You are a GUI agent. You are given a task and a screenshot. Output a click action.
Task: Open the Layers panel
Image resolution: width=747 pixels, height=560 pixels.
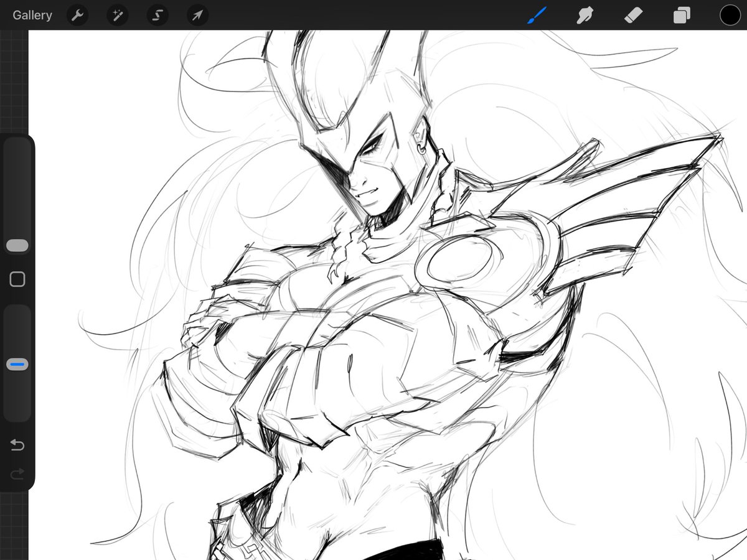(682, 15)
